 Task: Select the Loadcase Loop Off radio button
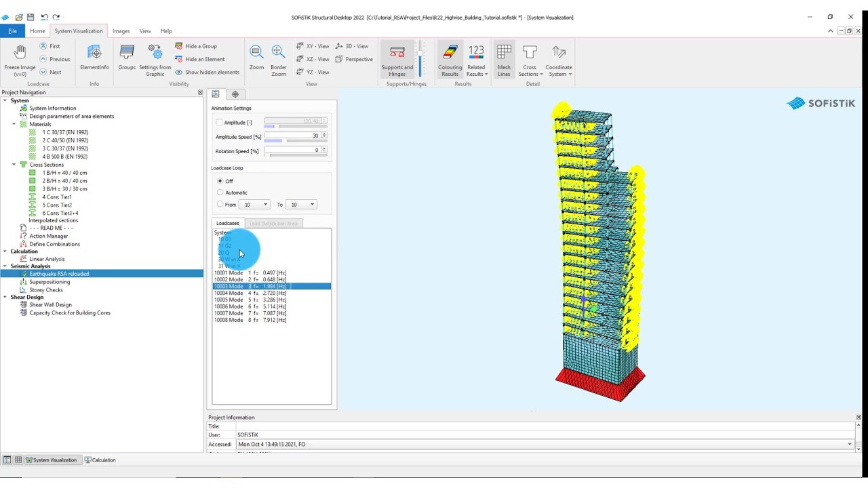click(220, 181)
